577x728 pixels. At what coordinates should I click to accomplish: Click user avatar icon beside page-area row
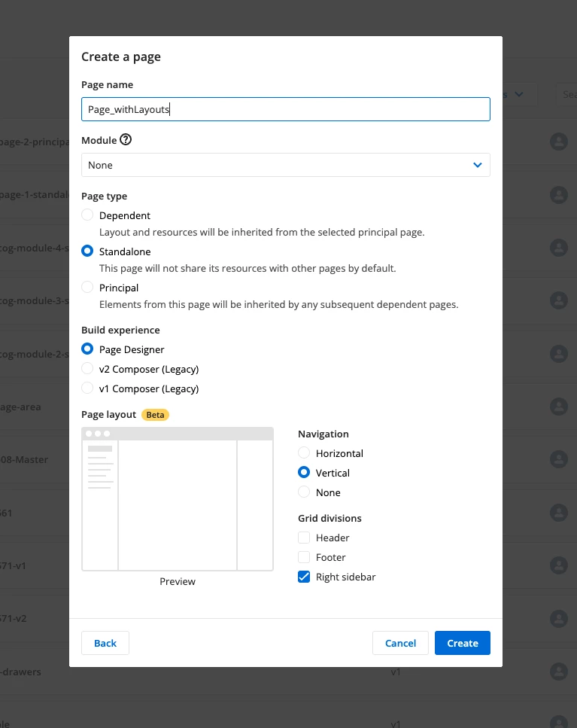(559, 407)
